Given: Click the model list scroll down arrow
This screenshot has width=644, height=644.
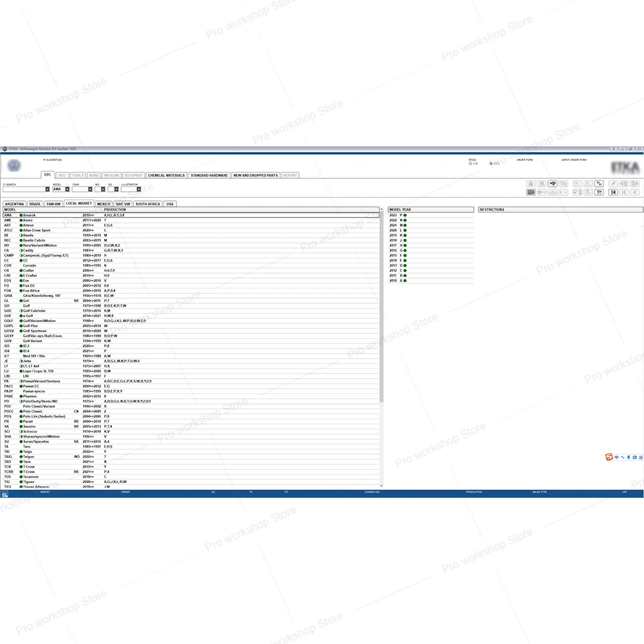Looking at the screenshot, I should tap(381, 486).
